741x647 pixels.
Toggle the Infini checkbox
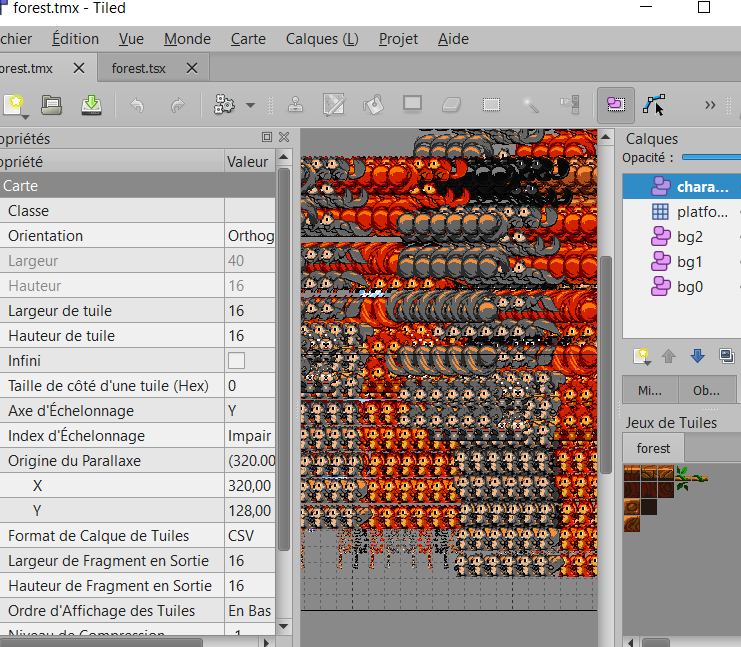pyautogui.click(x=236, y=361)
